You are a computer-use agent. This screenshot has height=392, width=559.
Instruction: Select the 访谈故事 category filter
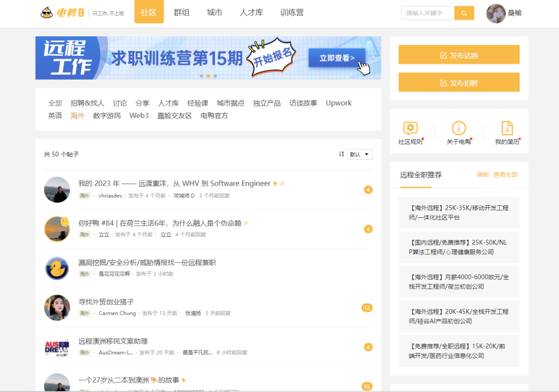click(303, 103)
